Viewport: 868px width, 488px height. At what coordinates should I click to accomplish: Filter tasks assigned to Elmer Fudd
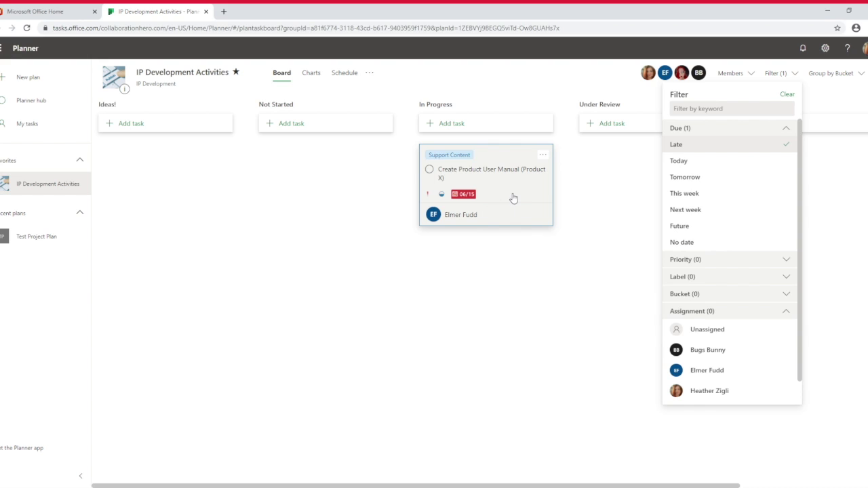click(x=730, y=370)
